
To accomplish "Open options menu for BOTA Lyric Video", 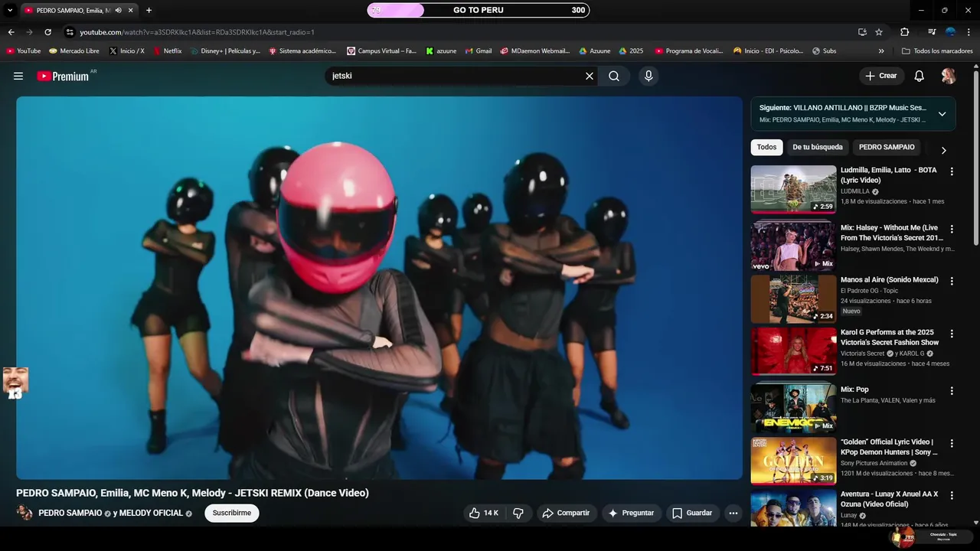I will [952, 171].
